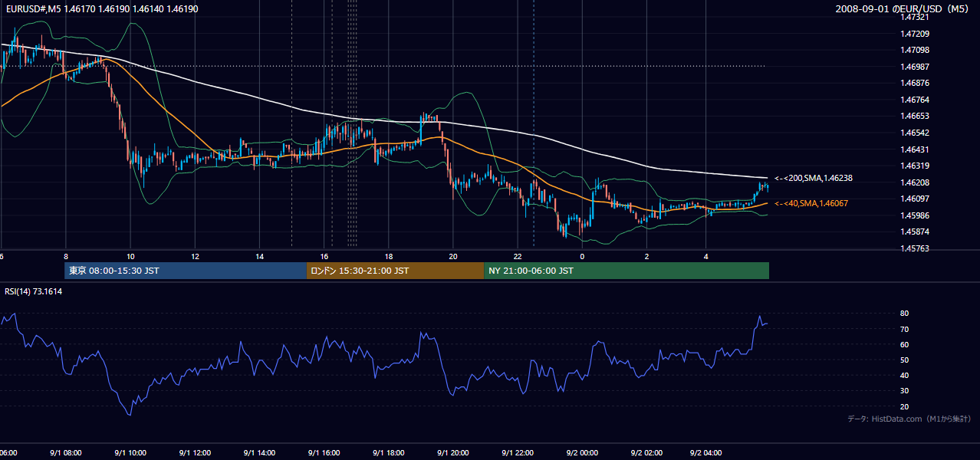Click price axis label 1.46653

916,116
